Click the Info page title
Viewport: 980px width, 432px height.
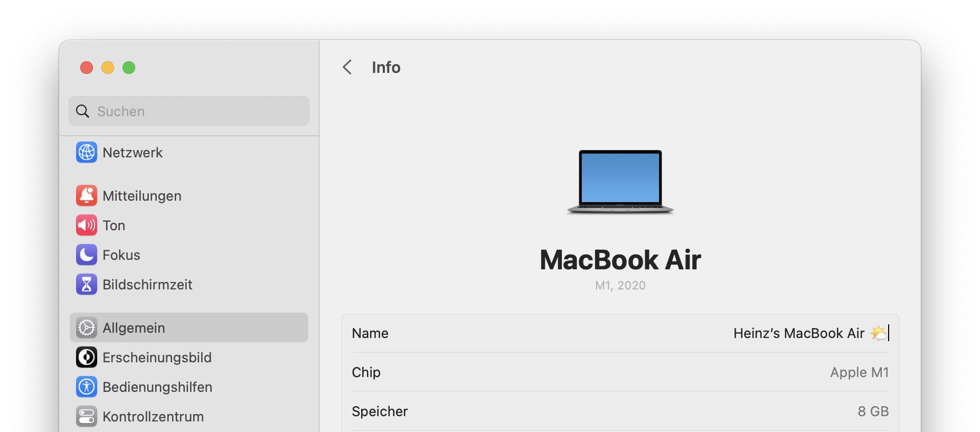386,67
